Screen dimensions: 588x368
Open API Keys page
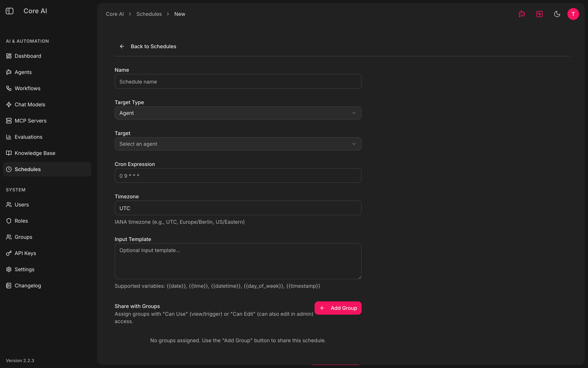[x=47, y=253]
